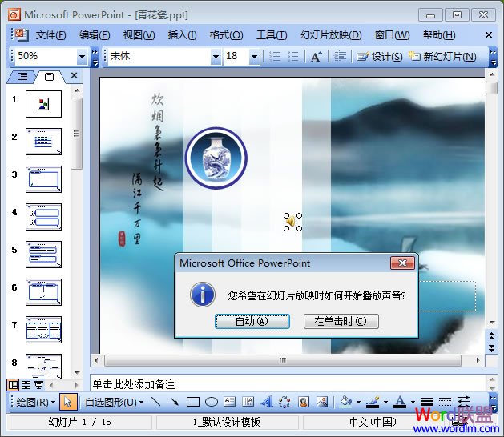The image size is (504, 437).
Task: Select the arrow pointer tool in Drawing toolbar
Action: [x=68, y=402]
